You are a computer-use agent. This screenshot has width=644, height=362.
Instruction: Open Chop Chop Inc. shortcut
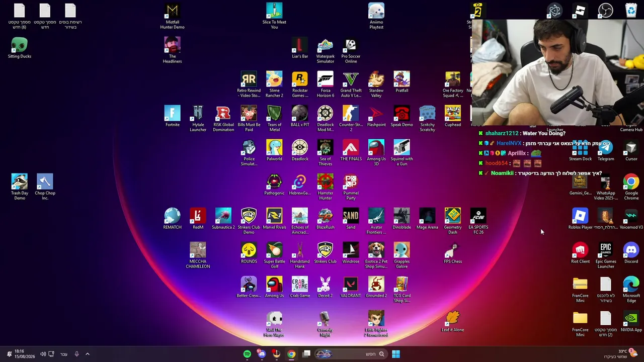[x=45, y=188]
